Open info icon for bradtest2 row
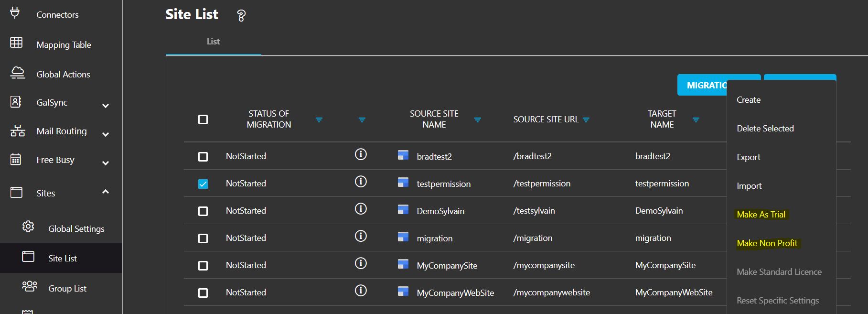868x314 pixels. (x=361, y=154)
